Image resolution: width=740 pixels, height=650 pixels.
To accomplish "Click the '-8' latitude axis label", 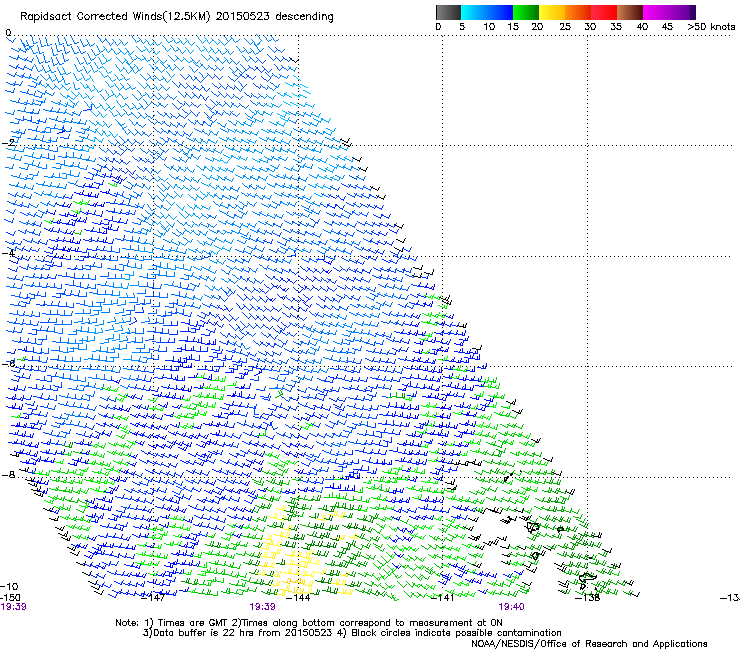I will 8,474.
